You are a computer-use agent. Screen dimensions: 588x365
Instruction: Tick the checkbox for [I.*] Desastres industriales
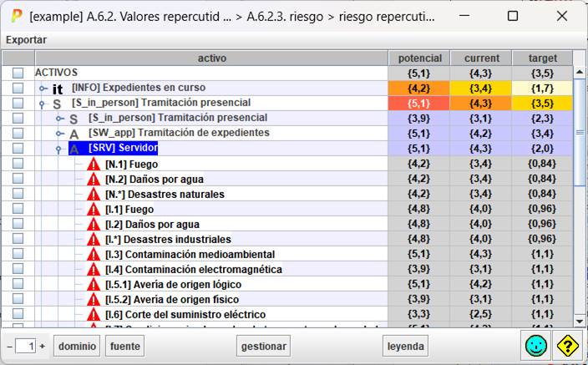click(x=18, y=239)
